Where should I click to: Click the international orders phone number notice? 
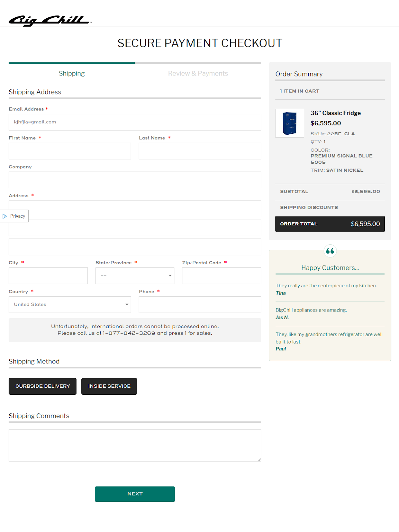click(135, 330)
